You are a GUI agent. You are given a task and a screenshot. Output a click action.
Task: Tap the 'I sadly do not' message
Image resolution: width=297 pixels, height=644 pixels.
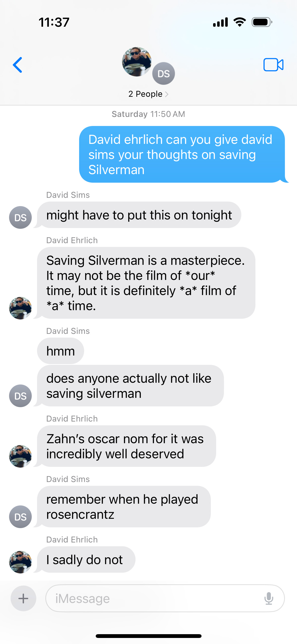[x=86, y=559]
